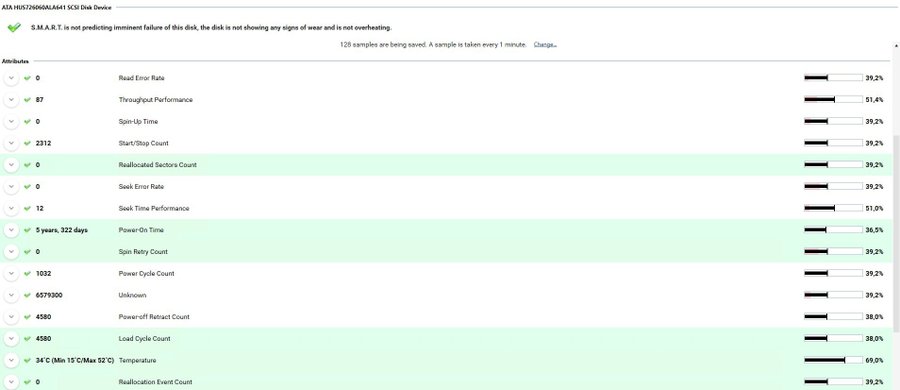The width and height of the screenshot is (900, 390).
Task: Click the green check in Load Cycle Count row
Action: tap(27, 339)
